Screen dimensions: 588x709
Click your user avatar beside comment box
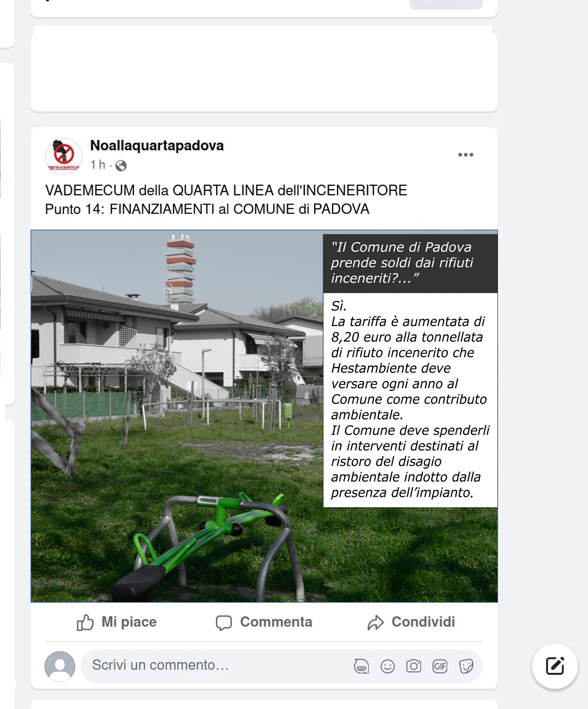(x=60, y=666)
